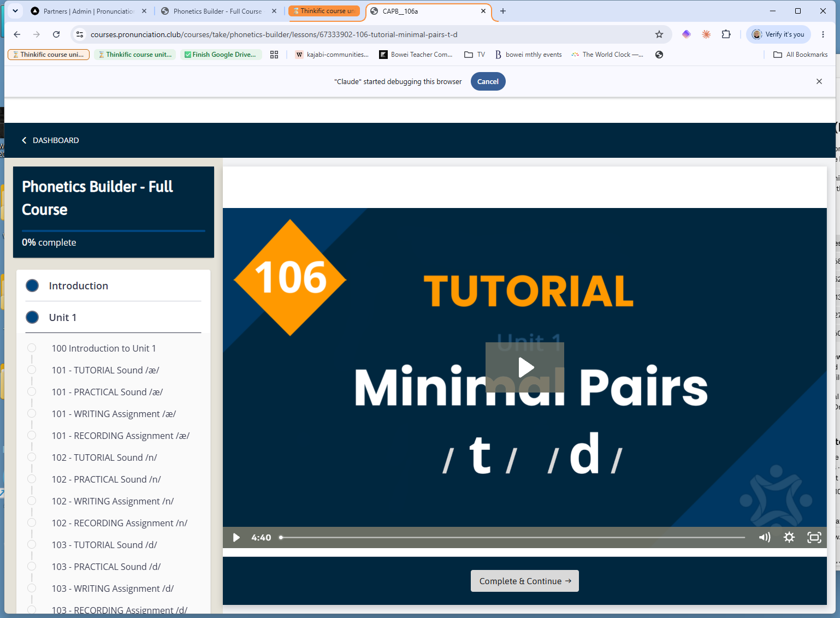Open the tab groups grid icon
Image resolution: width=840 pixels, height=618 pixels.
[x=274, y=55]
